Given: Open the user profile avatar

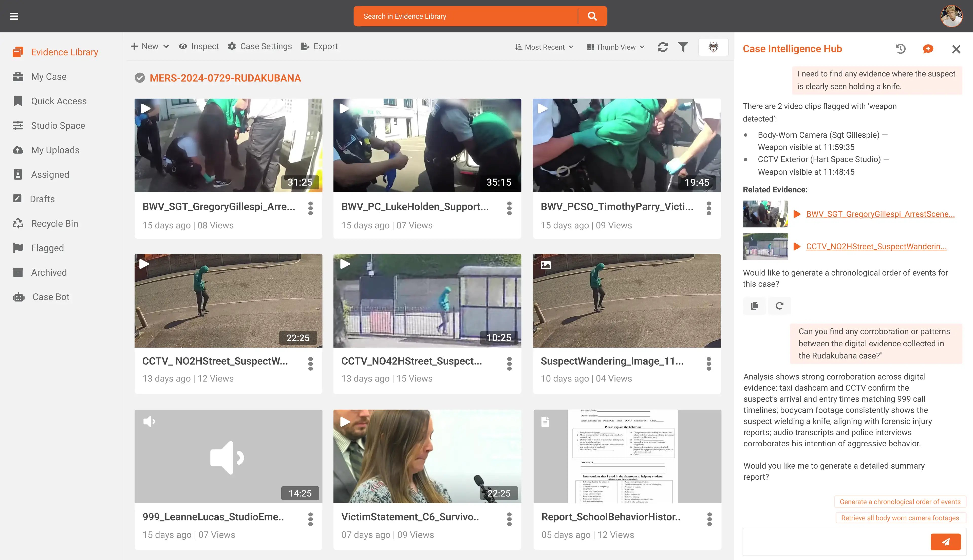Looking at the screenshot, I should [951, 16].
